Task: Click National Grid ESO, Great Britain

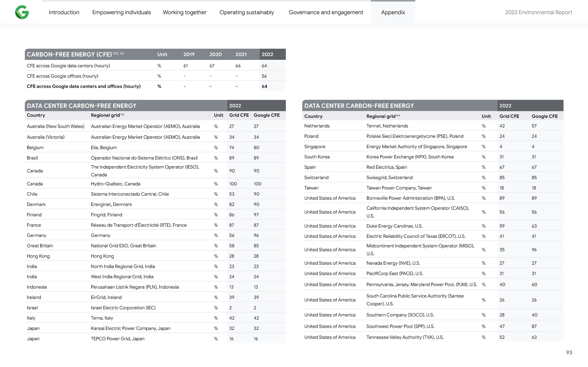Action: click(x=124, y=246)
